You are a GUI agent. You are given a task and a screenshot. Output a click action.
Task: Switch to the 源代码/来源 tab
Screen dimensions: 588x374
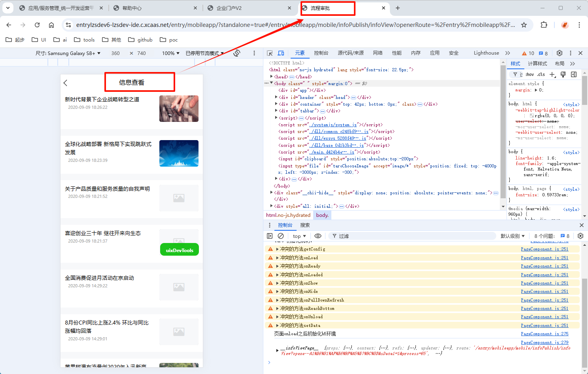click(351, 53)
